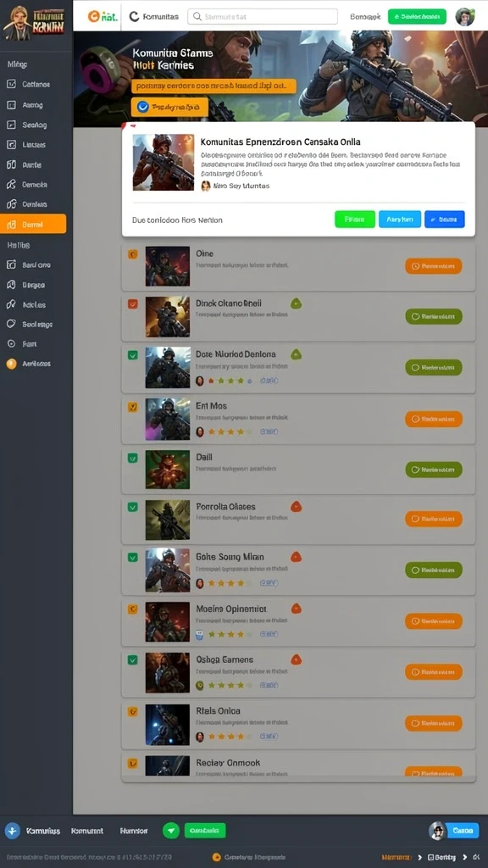Click the green button on the Daill row
Viewport: 488px width, 868px height.
point(433,470)
